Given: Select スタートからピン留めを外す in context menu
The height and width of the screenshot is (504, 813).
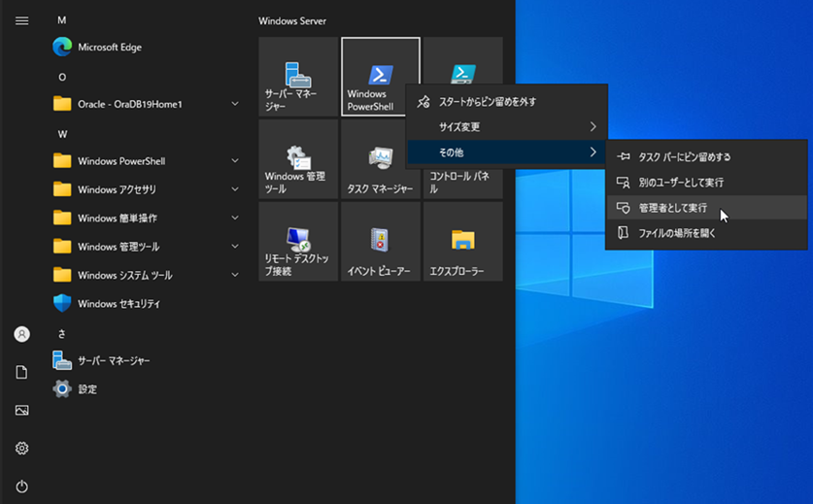Looking at the screenshot, I should 507,102.
